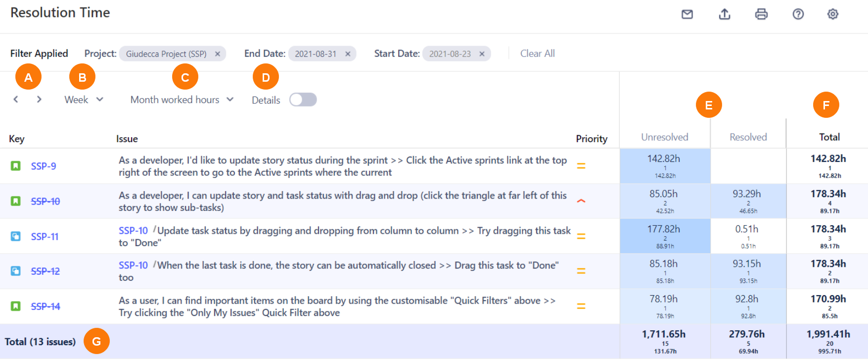This screenshot has height=361, width=868.
Task: Toggle the Details switch
Action: click(303, 100)
